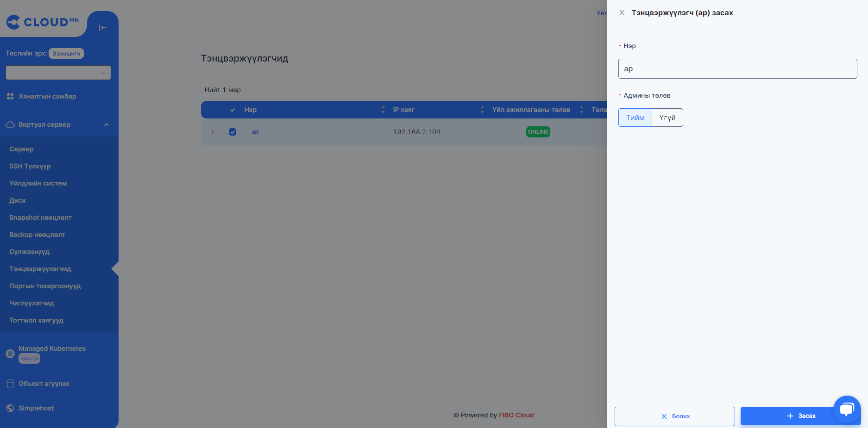Click the dashboard grid icon
This screenshot has width=868, height=428.
tap(10, 96)
